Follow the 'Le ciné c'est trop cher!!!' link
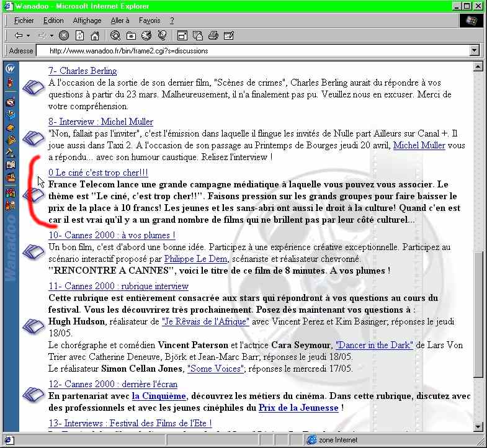487x448 pixels. point(98,172)
